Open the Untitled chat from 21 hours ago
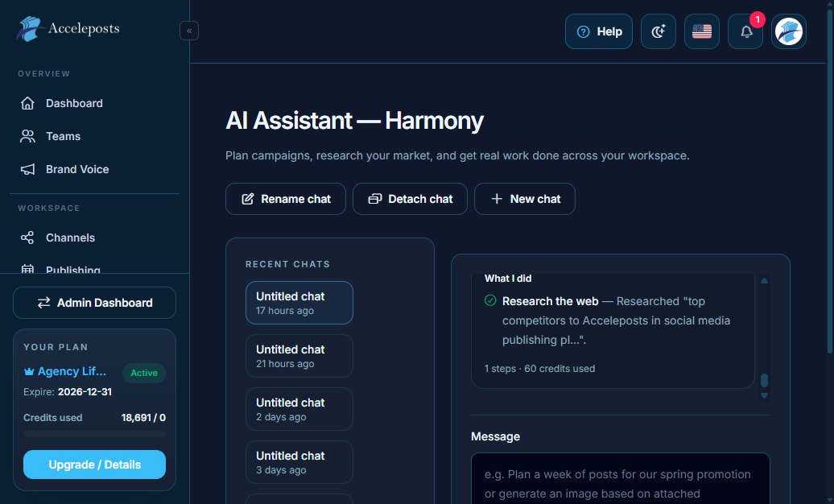Viewport: 834px width, 504px height. pyautogui.click(x=299, y=356)
